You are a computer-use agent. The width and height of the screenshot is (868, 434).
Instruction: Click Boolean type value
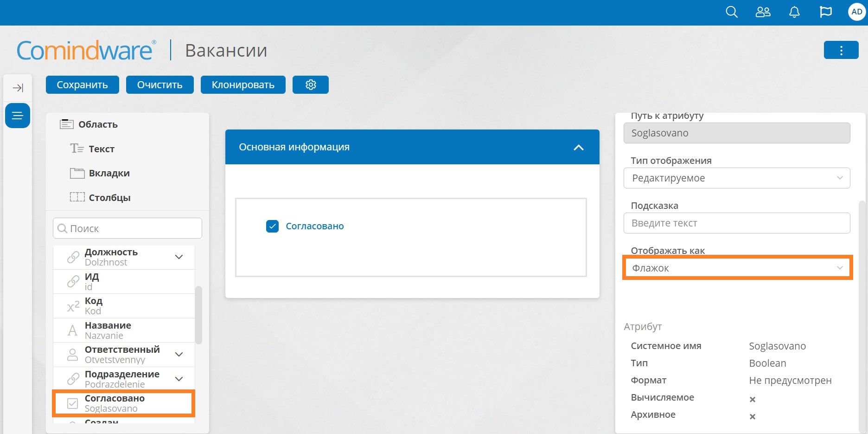pyautogui.click(x=767, y=363)
